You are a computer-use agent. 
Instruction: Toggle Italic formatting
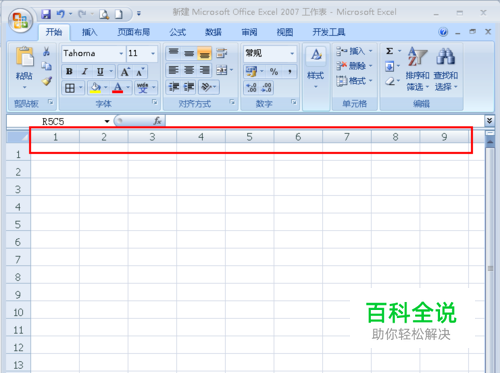pyautogui.click(x=85, y=71)
